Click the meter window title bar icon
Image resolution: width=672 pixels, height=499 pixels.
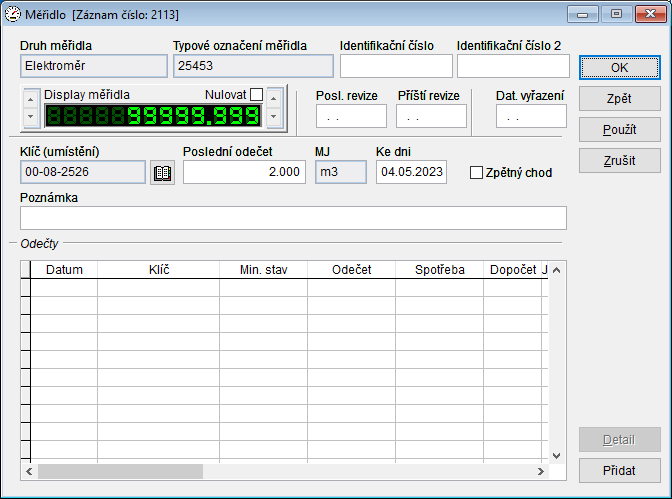point(13,14)
